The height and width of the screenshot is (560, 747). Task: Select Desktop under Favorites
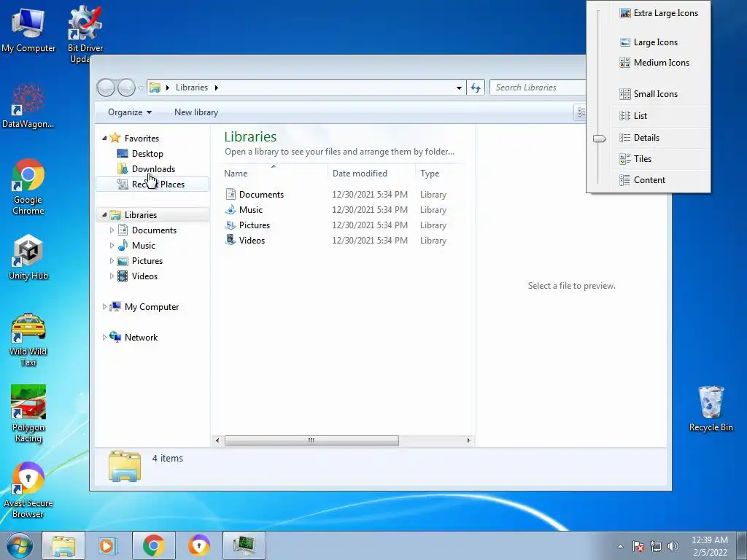[x=147, y=154]
